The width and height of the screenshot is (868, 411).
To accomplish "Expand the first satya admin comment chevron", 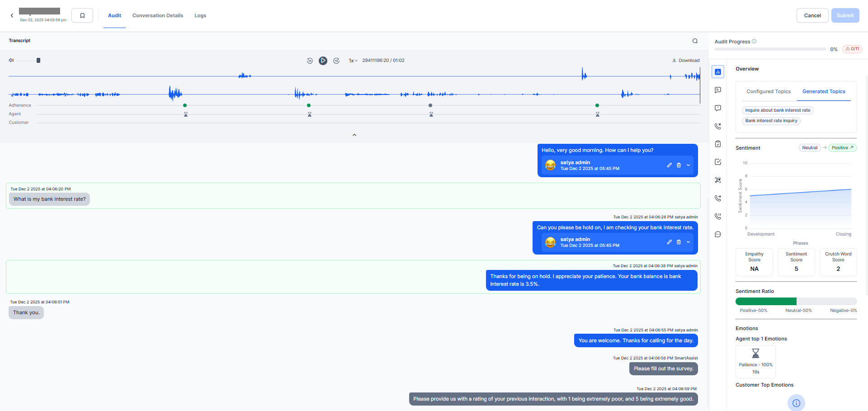I will pyautogui.click(x=688, y=165).
